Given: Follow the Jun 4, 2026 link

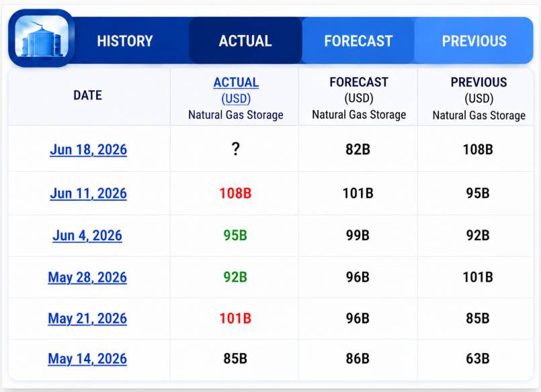Looking at the screenshot, I should [87, 236].
